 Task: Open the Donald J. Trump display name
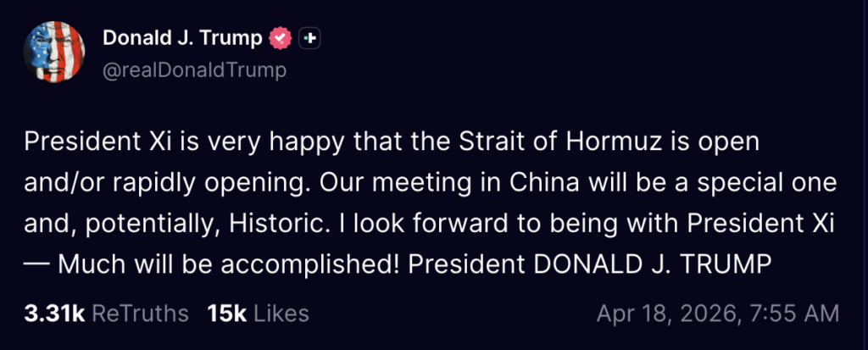[182, 38]
